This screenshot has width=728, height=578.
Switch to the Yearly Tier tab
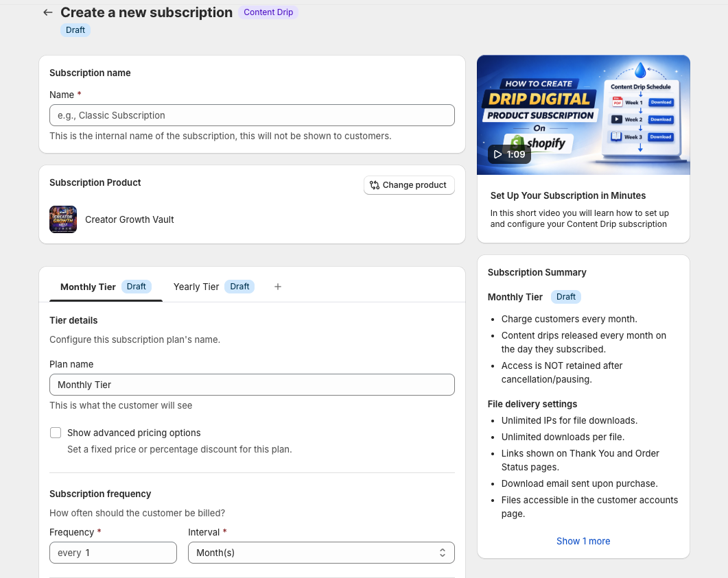click(x=196, y=287)
